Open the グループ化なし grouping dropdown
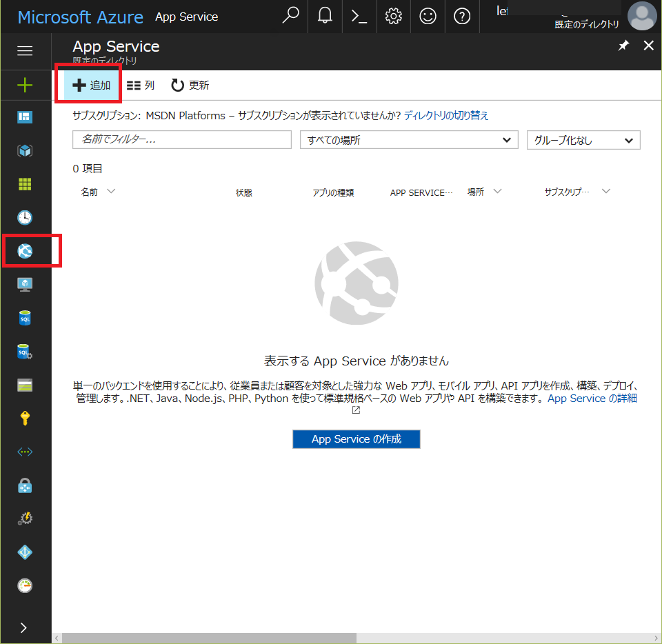 [x=583, y=140]
